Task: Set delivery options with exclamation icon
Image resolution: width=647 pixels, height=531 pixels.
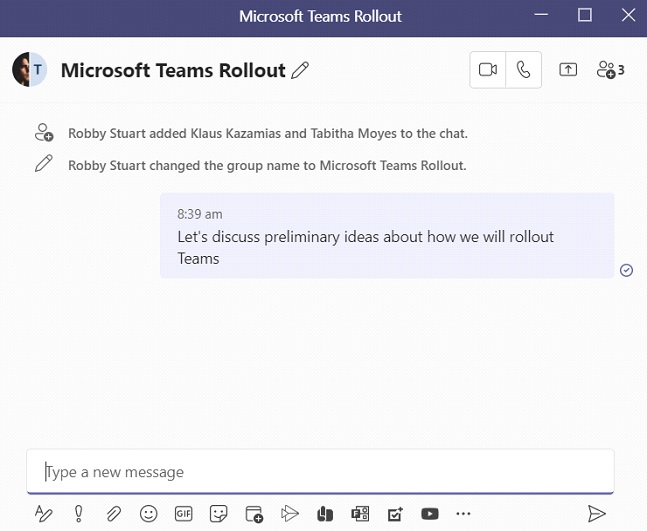Action: pos(78,514)
